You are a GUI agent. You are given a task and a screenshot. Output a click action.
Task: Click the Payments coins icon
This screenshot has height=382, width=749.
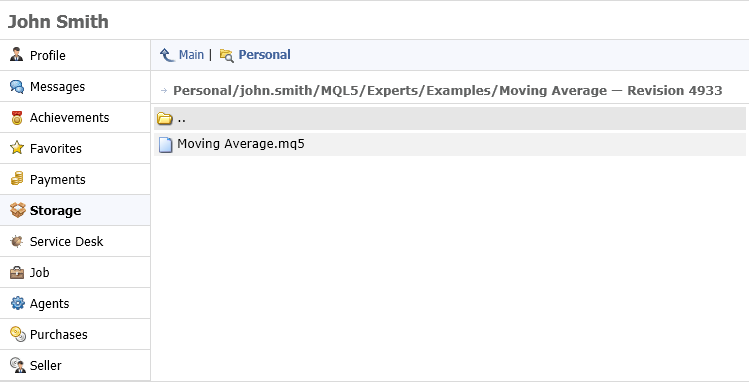(17, 179)
